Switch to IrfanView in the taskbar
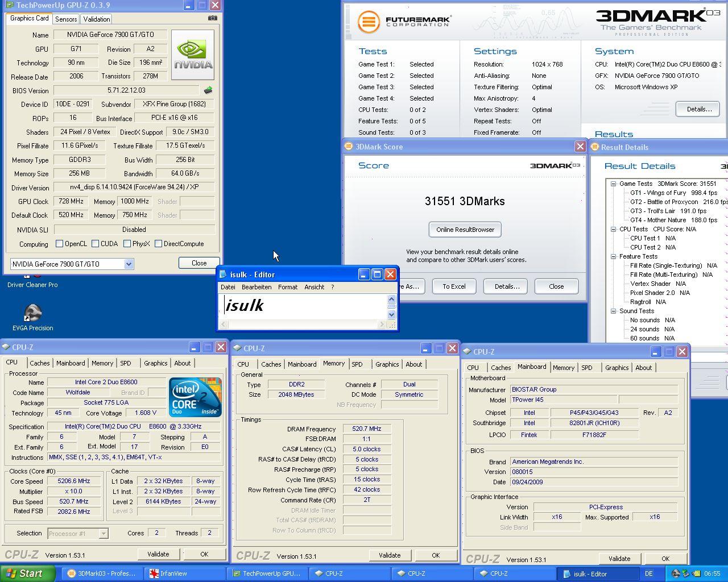The height and width of the screenshot is (582, 728). point(185,573)
